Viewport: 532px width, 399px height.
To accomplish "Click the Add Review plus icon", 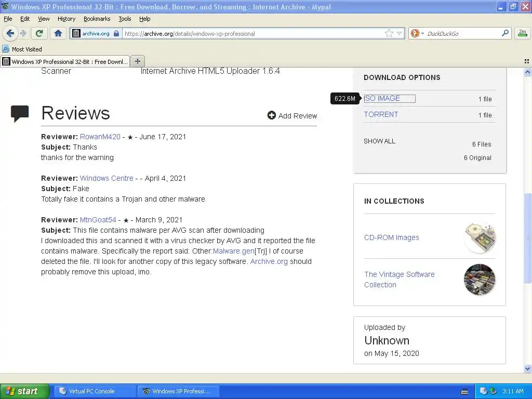I will pos(271,115).
